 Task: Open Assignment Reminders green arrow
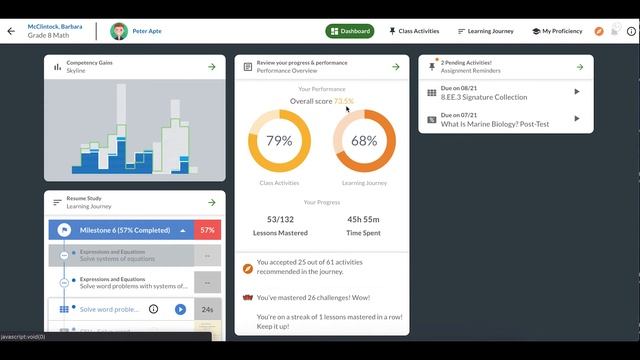click(x=580, y=67)
